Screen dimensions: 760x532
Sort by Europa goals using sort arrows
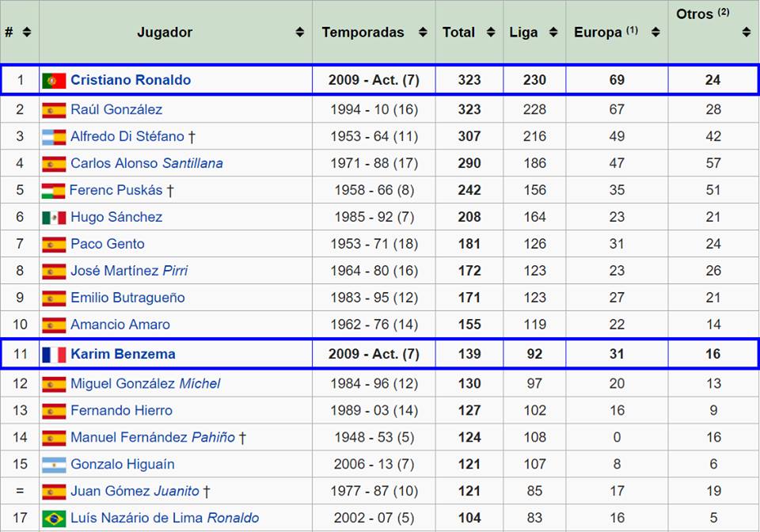point(655,32)
